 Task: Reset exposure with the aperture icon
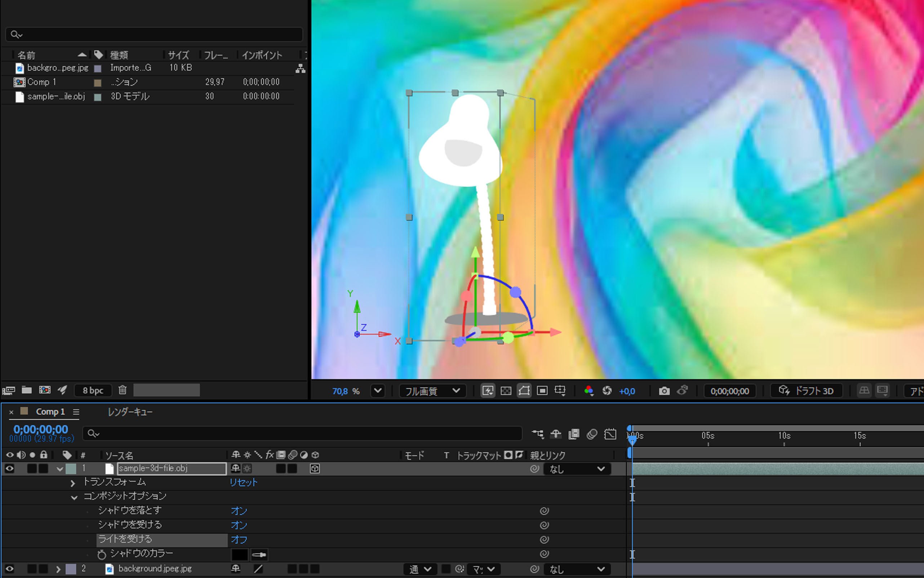607,391
